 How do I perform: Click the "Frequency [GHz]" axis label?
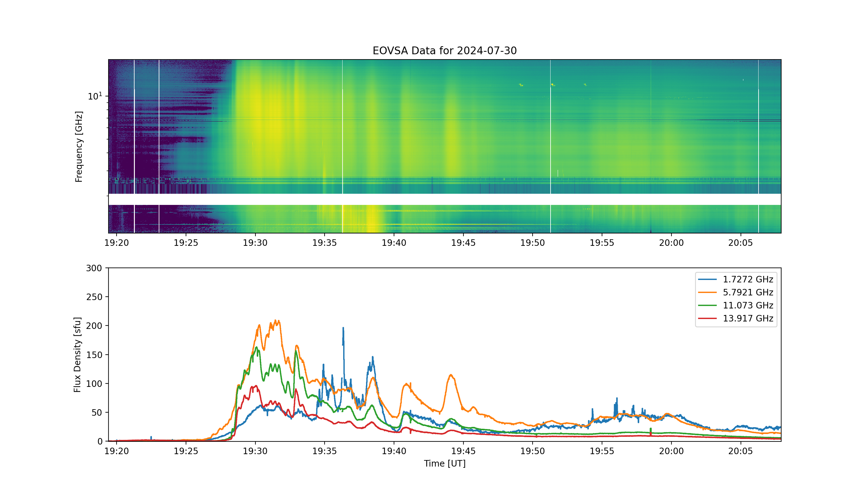pos(79,147)
